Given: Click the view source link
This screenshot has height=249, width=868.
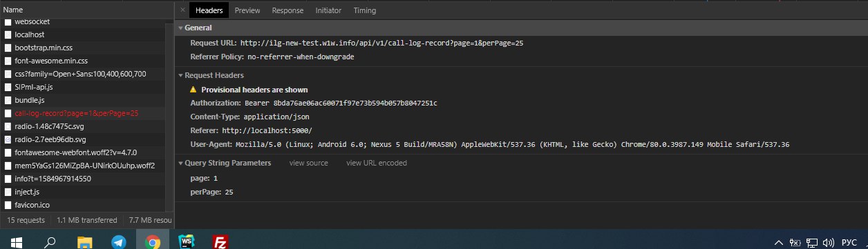Looking at the screenshot, I should (309, 163).
